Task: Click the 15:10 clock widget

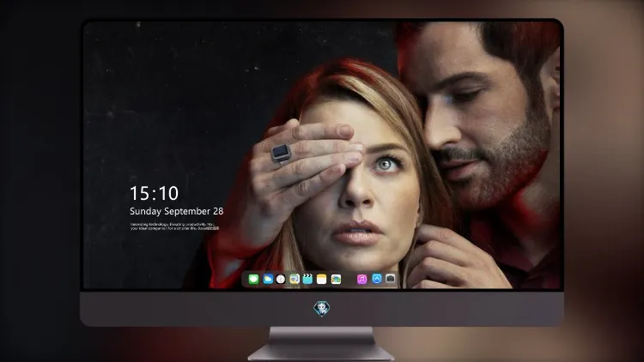Action: point(154,193)
